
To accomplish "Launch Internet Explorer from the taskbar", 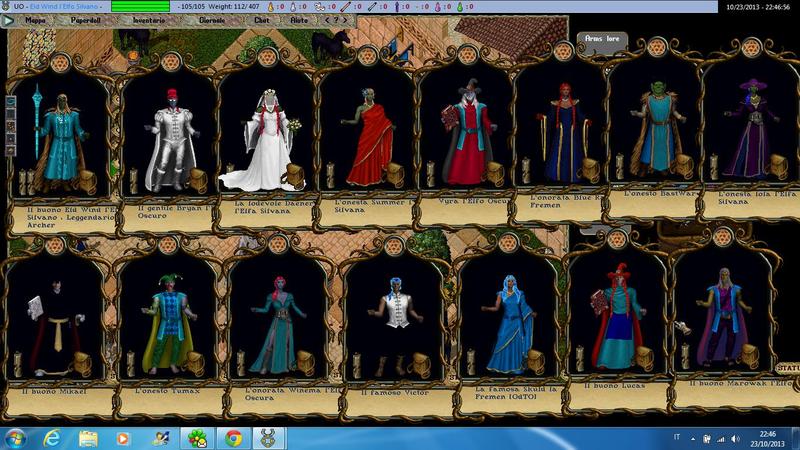I will (52, 439).
